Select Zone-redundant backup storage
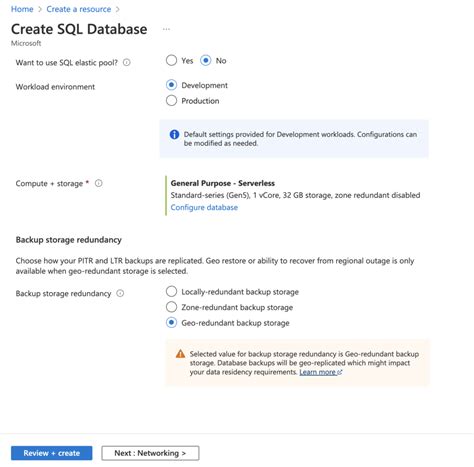The height and width of the screenshot is (467, 474). click(x=171, y=307)
